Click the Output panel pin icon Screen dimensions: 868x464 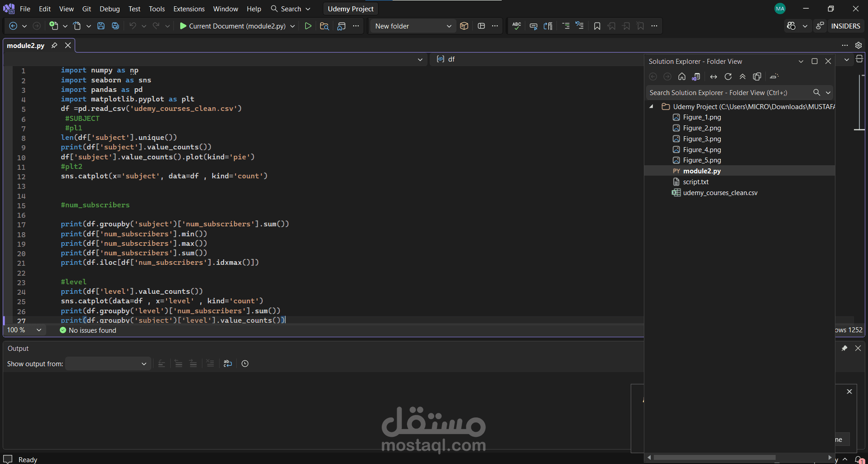(x=844, y=348)
